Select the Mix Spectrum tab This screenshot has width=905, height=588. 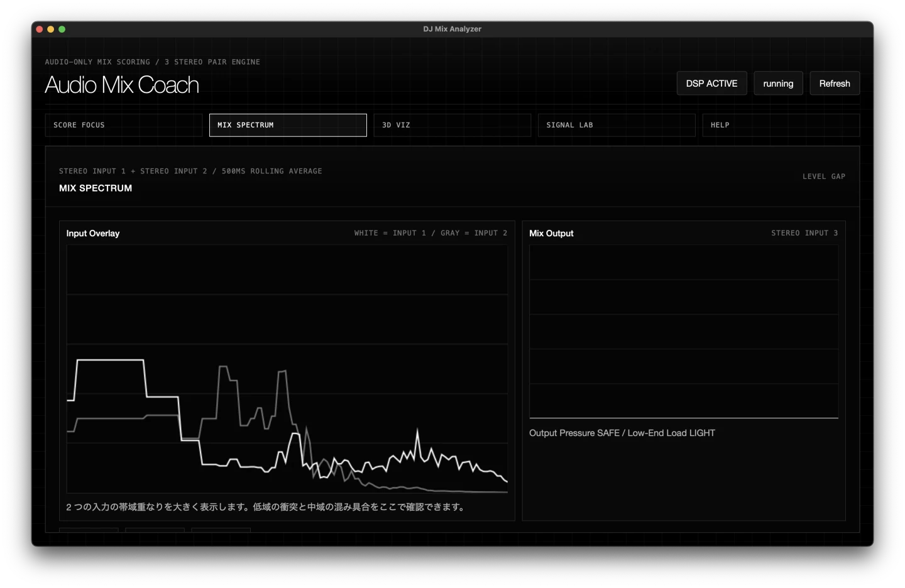coord(287,125)
